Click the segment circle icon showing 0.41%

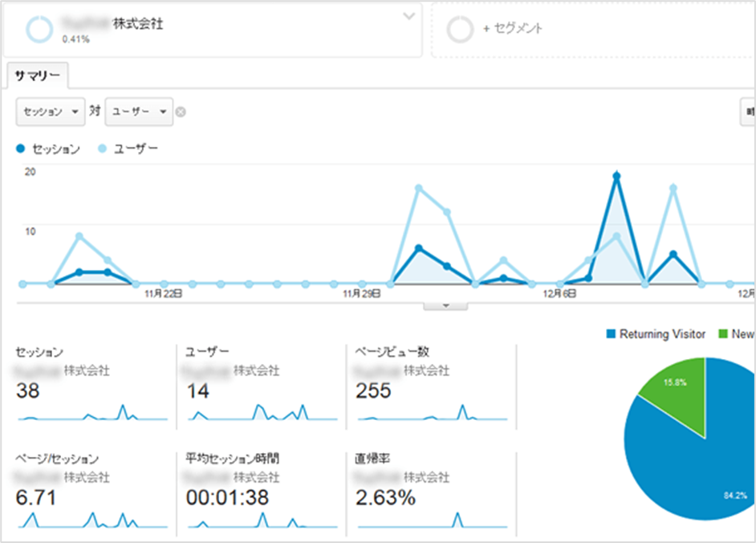(39, 30)
